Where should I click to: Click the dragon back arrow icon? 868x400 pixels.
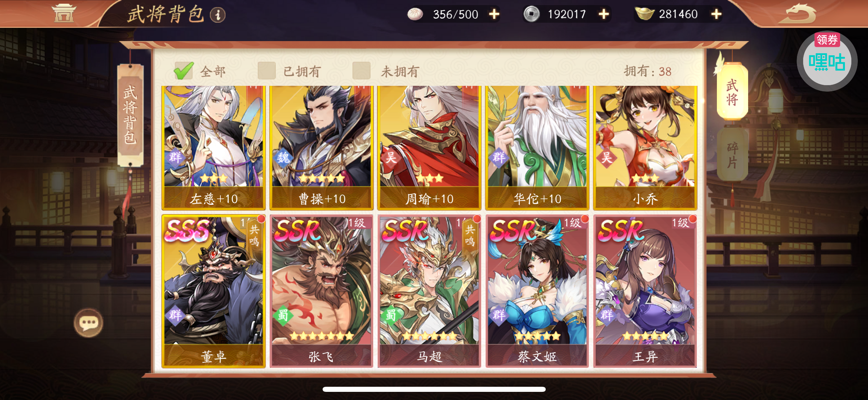coord(797,14)
